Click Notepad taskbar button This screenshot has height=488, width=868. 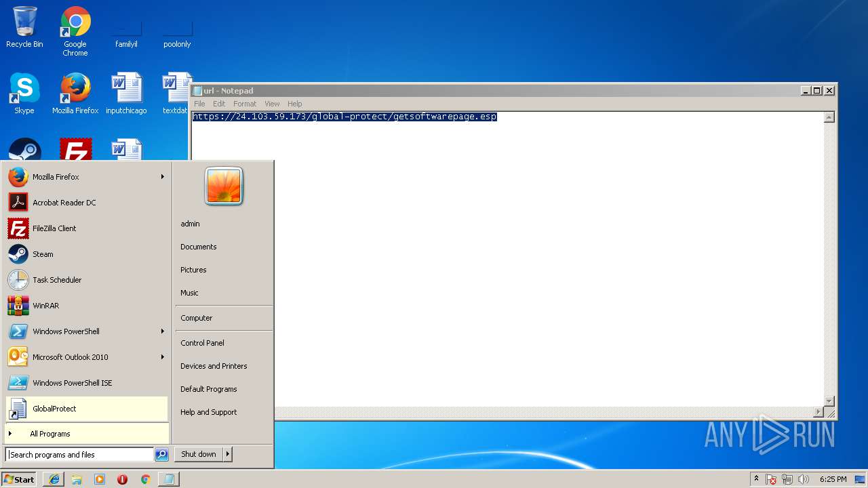pos(169,479)
